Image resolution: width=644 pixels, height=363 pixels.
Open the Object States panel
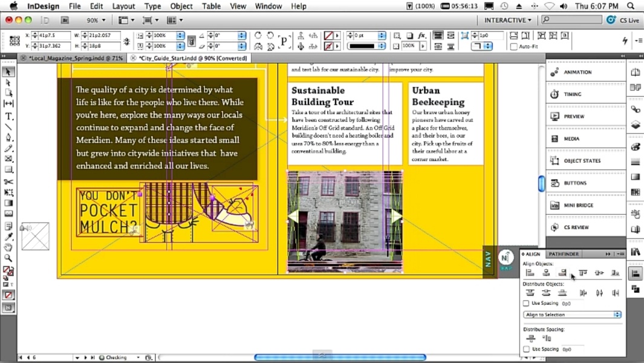click(x=582, y=161)
